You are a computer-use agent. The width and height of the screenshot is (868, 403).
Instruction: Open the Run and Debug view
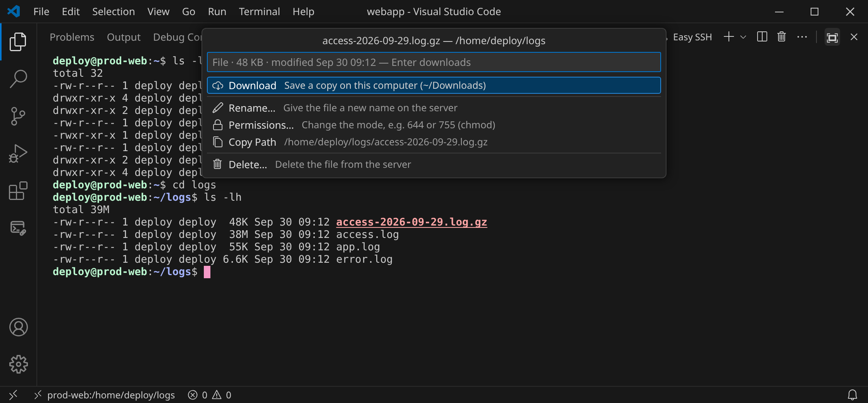[x=18, y=153]
